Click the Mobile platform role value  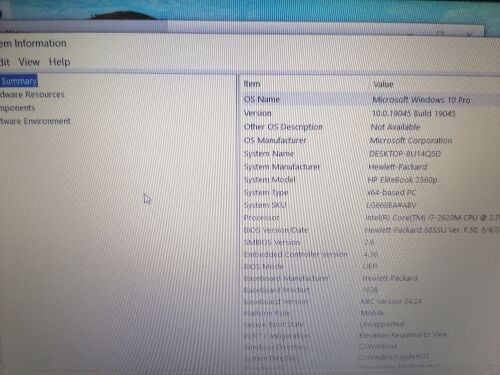[x=372, y=313]
